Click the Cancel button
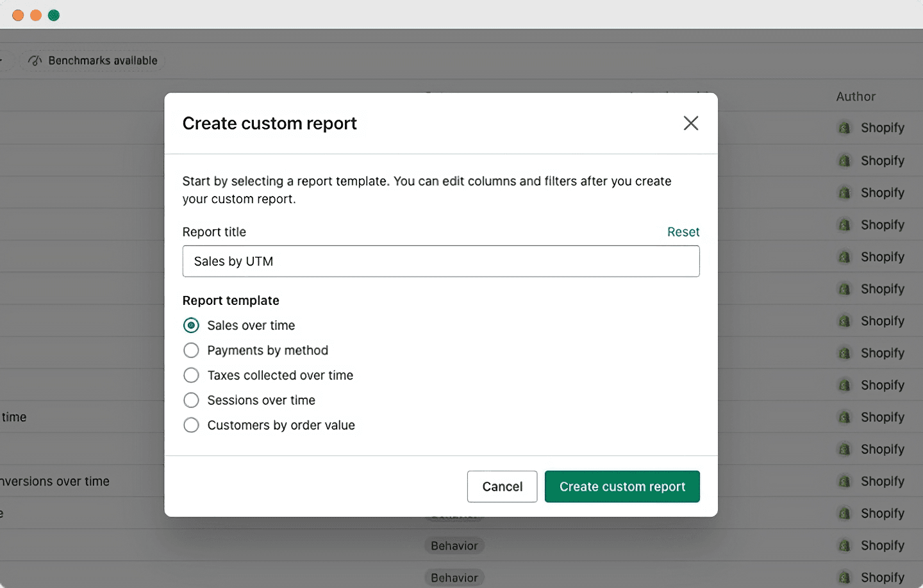The width and height of the screenshot is (923, 588). point(503,487)
